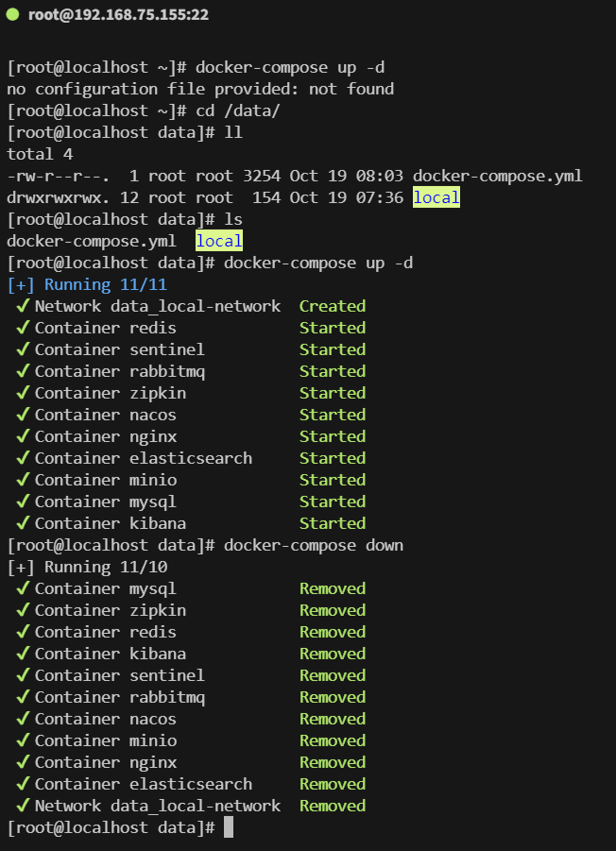
Task: Click the blue Running 11/11 status line
Action: (x=87, y=284)
